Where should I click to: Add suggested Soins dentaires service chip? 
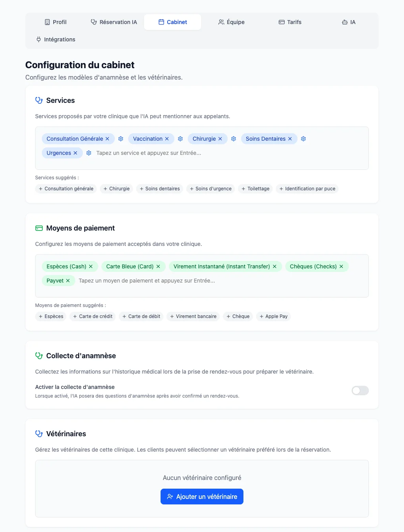coord(160,189)
